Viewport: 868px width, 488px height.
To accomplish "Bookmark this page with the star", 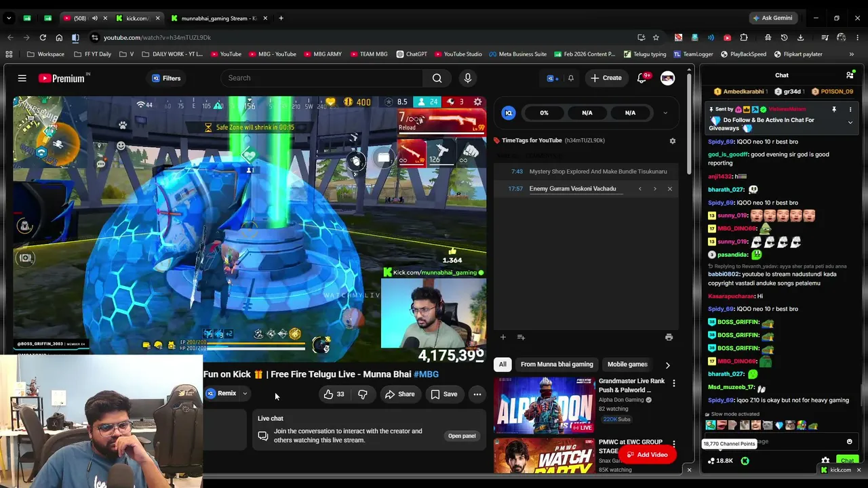I will tap(656, 38).
